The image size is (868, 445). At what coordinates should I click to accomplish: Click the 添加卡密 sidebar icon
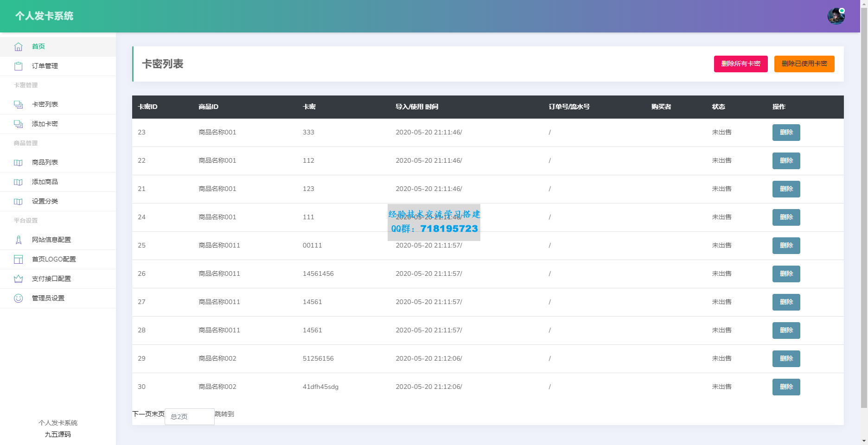click(x=18, y=124)
